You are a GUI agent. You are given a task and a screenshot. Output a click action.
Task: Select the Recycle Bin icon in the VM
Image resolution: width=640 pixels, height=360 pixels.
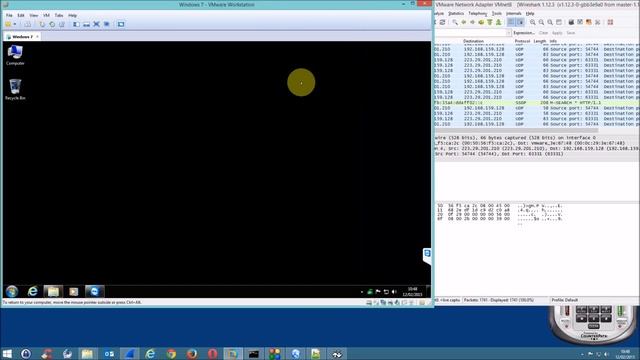[15, 89]
